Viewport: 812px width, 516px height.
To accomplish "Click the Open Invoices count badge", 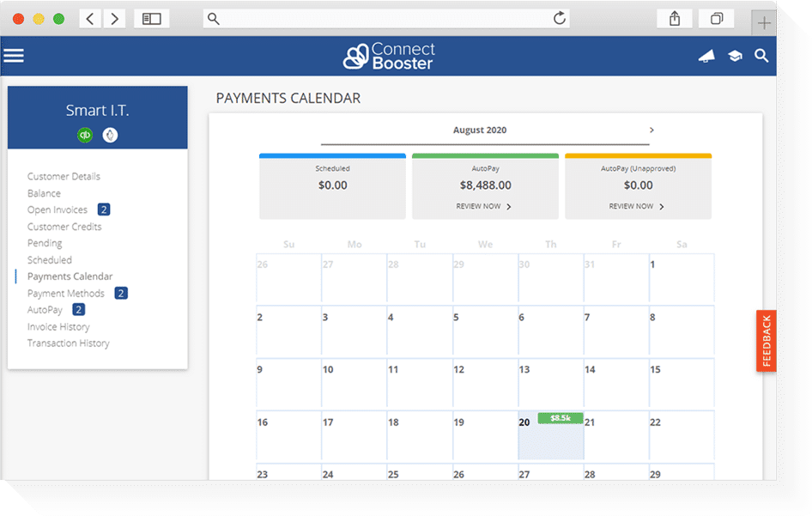I will [104, 209].
